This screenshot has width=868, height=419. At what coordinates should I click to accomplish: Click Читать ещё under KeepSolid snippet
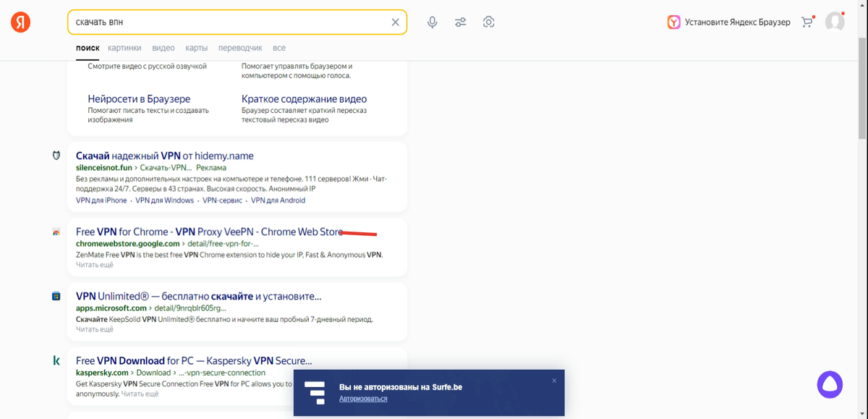point(95,330)
